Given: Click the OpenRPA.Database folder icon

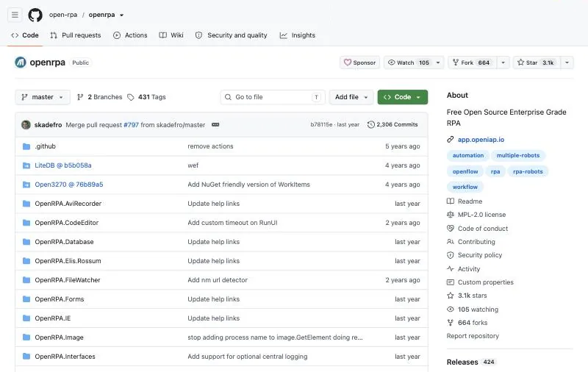Looking at the screenshot, I should pos(26,242).
